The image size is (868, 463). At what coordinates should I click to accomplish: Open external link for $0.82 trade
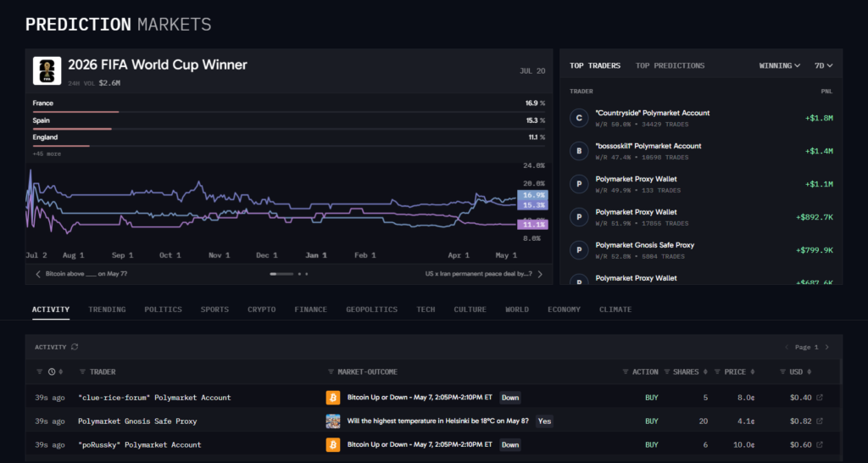[820, 421]
